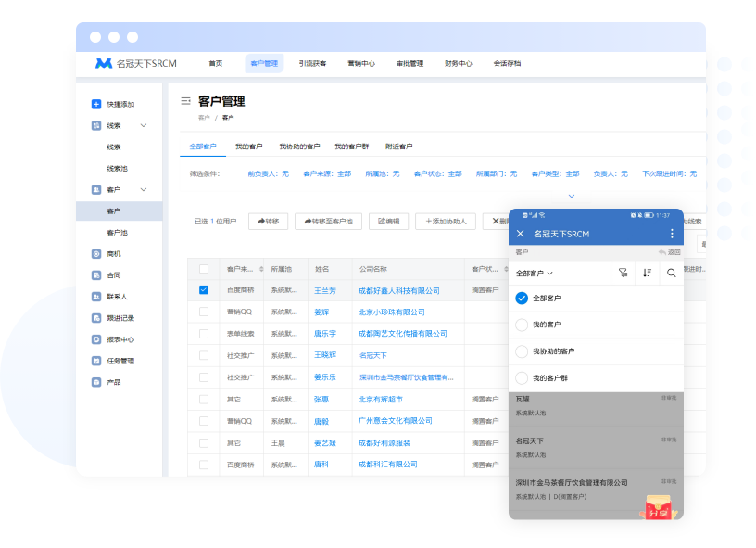Screen dimensions: 756x548
Task: Open the three-dot menu in mobile header
Action: pyautogui.click(x=672, y=234)
